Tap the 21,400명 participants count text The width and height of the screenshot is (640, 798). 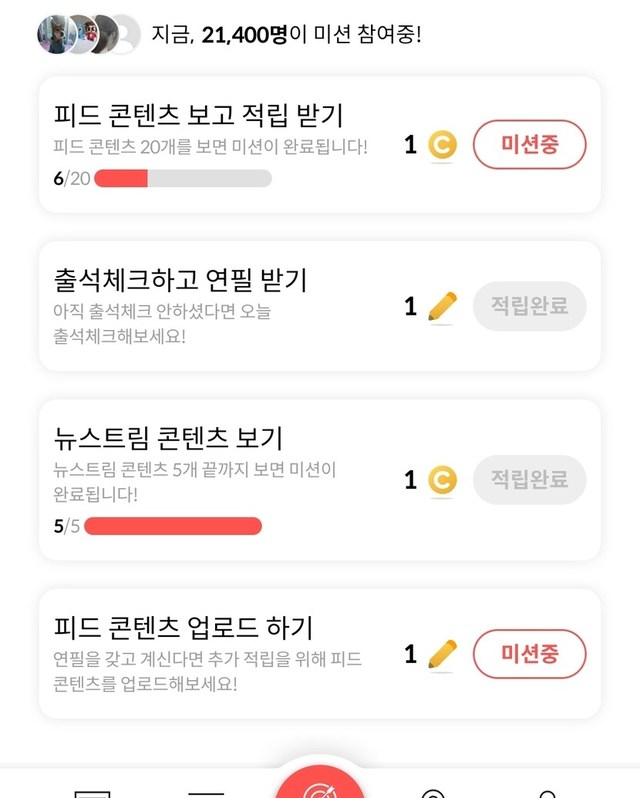[x=244, y=35]
